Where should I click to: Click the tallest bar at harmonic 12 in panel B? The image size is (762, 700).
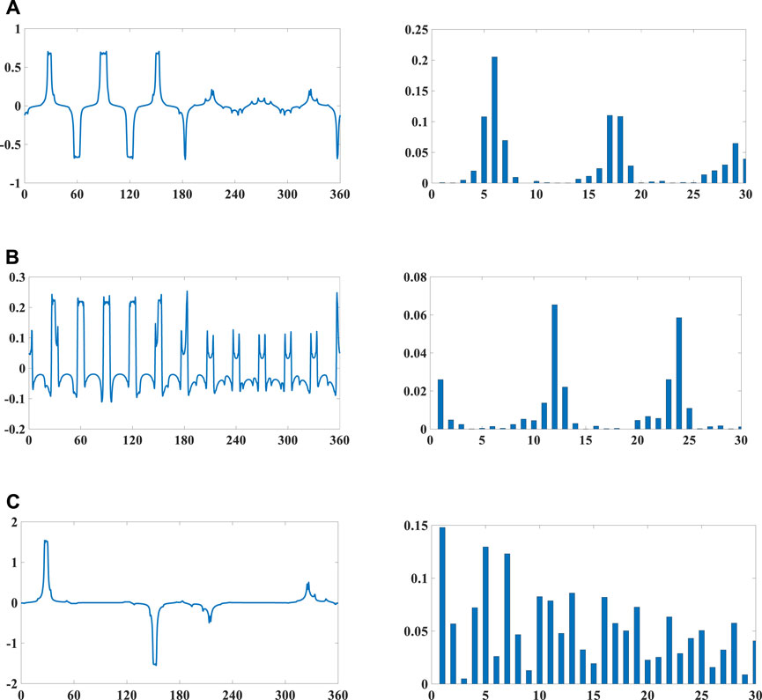tap(554, 367)
